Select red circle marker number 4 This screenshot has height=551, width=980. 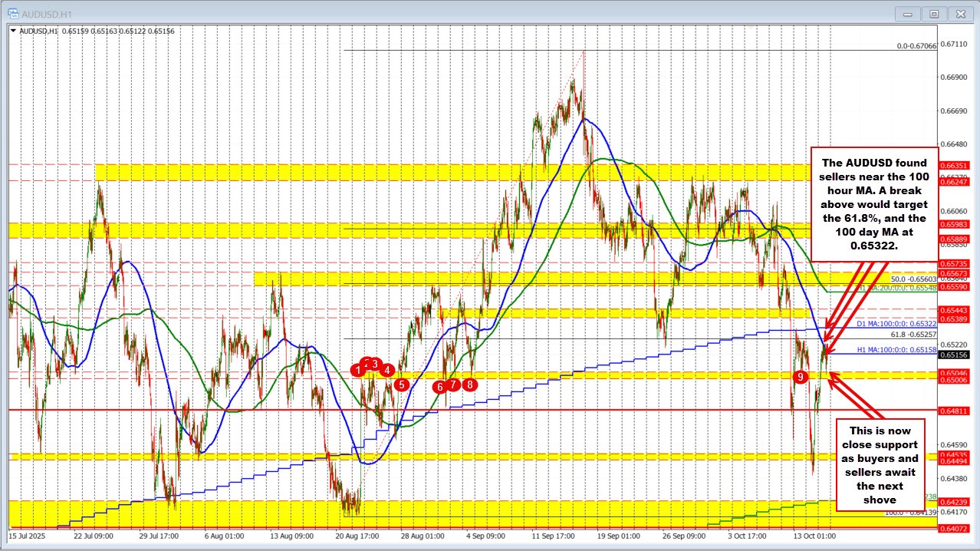387,370
